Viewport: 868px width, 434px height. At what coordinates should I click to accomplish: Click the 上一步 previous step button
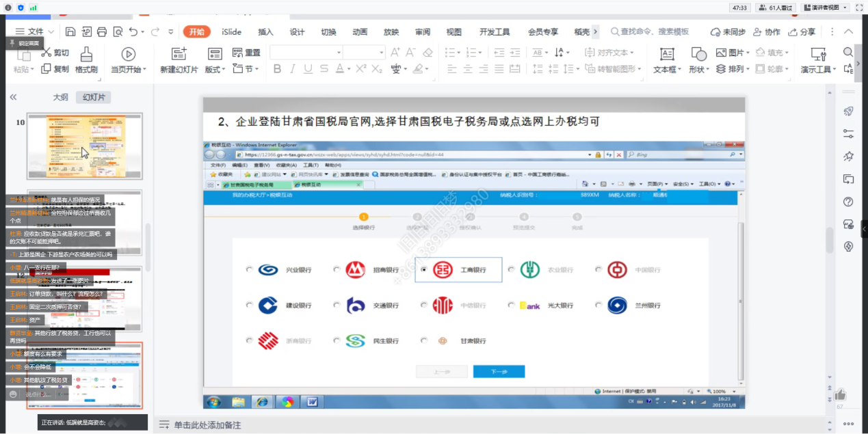click(442, 371)
